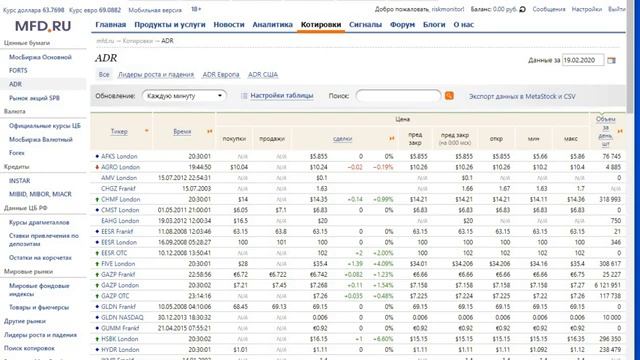Click the orange search button icon

click(449, 96)
